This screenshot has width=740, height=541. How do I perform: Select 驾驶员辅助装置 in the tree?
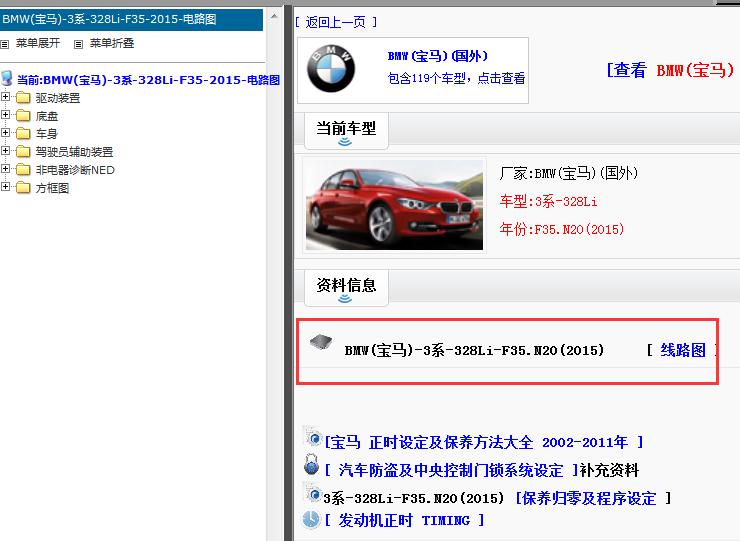(75, 152)
